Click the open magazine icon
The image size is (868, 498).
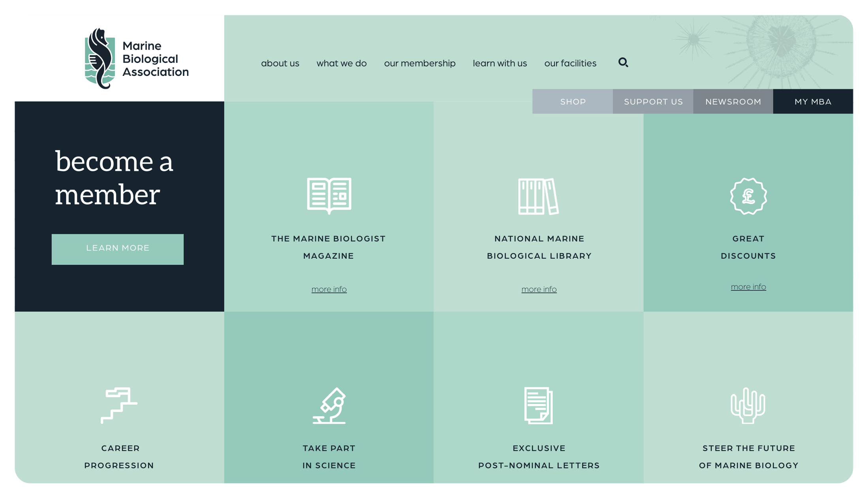(x=329, y=196)
